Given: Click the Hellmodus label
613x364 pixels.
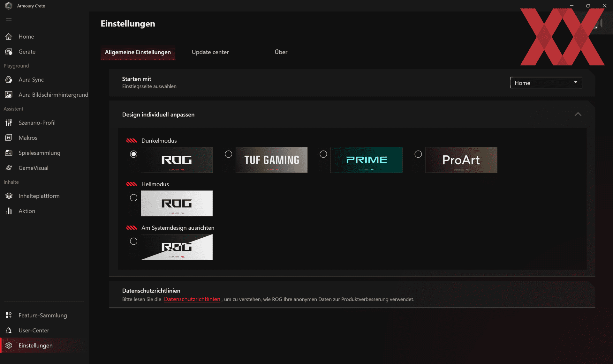Looking at the screenshot, I should click(x=155, y=184).
